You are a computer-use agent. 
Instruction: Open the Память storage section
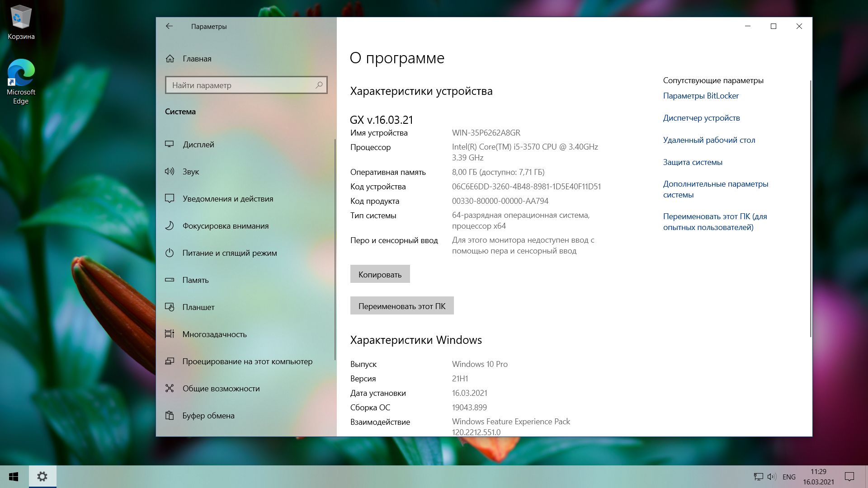coord(195,280)
